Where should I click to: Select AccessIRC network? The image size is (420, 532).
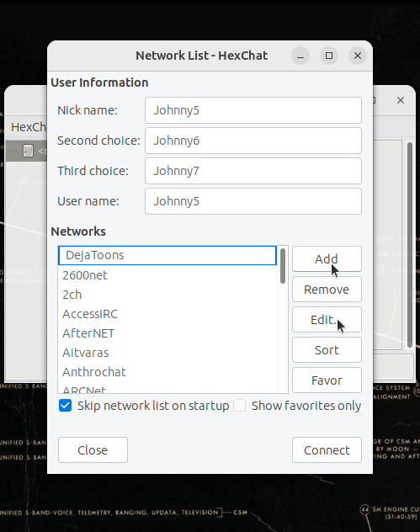click(167, 314)
